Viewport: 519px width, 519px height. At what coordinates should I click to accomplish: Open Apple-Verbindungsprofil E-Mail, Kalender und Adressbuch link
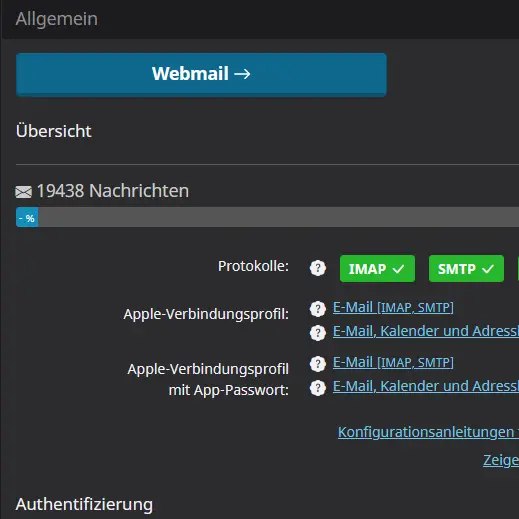[426, 331]
